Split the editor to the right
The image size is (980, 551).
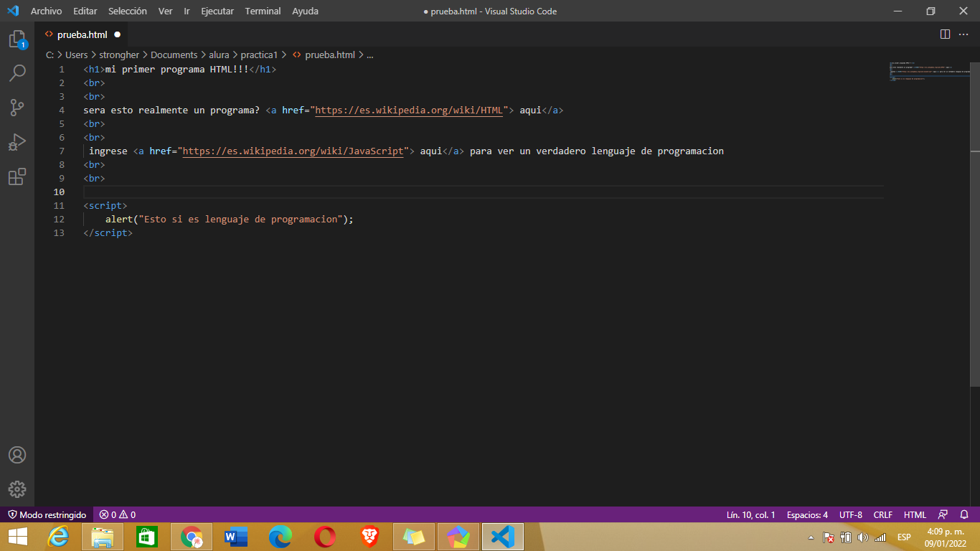point(945,34)
